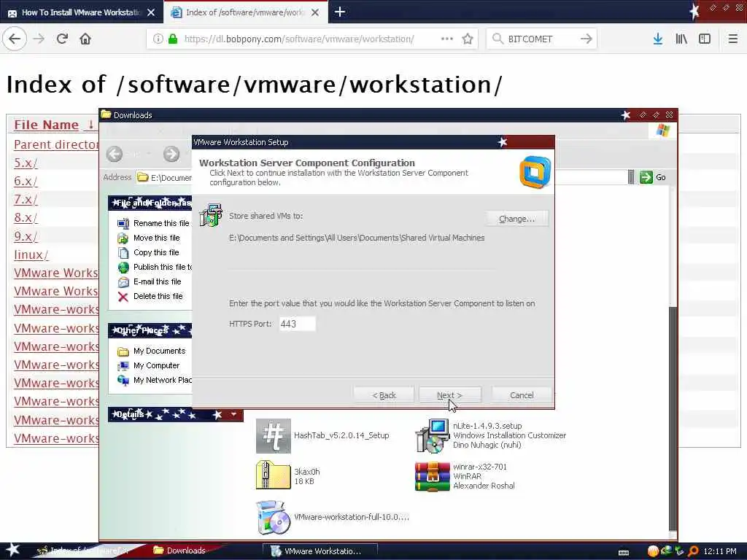Reload the page with the refresh icon

(63, 39)
